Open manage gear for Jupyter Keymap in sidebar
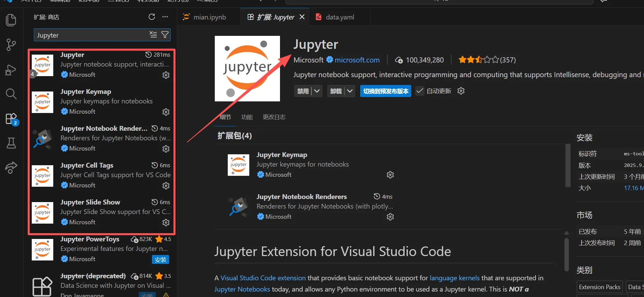644x297 pixels. pos(166,112)
